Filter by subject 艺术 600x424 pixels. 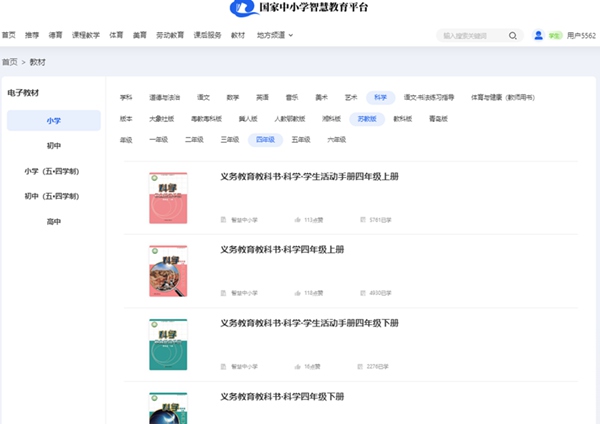351,98
